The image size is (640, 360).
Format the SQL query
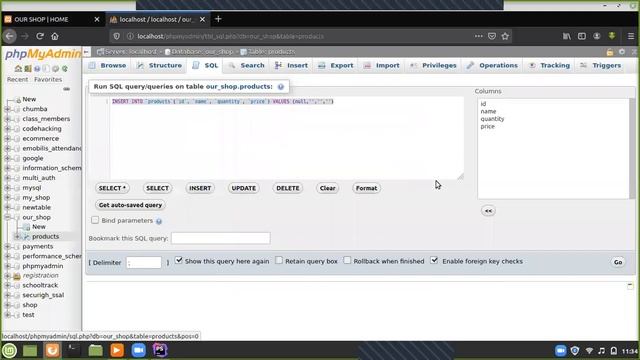[366, 188]
